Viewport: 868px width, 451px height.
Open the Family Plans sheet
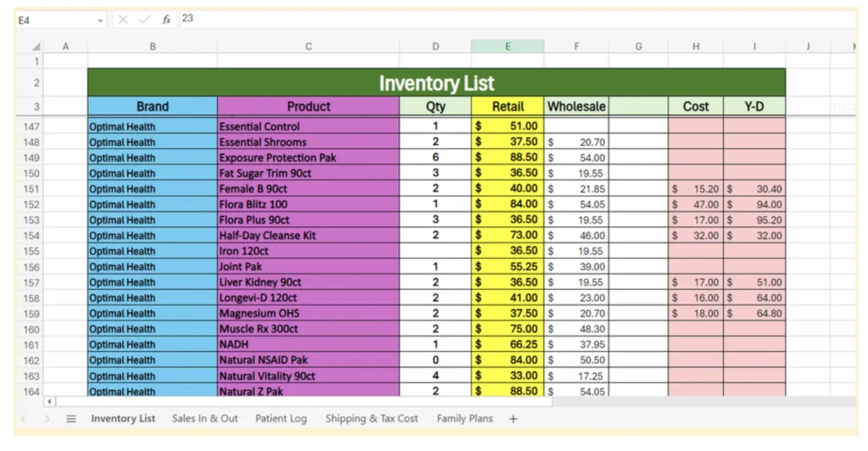tap(465, 419)
